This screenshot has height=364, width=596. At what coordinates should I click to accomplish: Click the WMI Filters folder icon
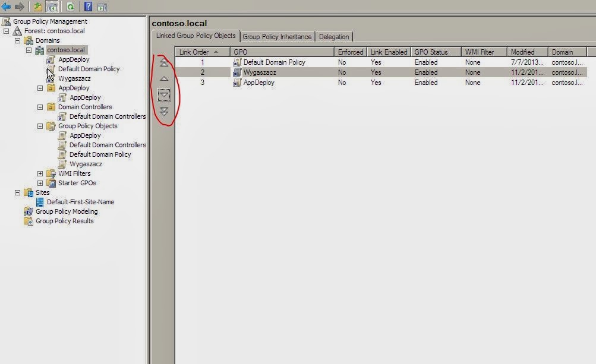point(51,173)
